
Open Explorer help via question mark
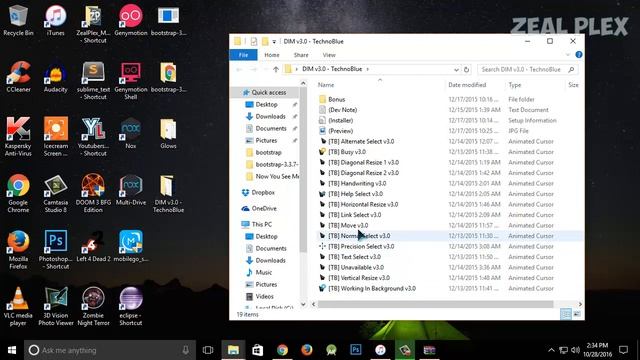[578, 55]
